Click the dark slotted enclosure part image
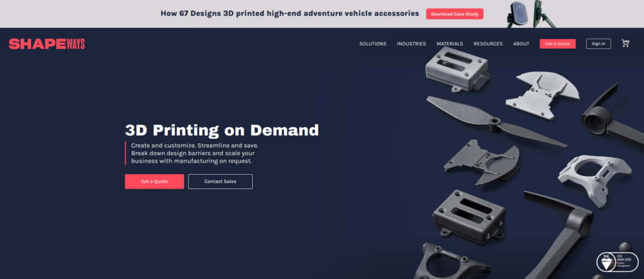 pyautogui.click(x=468, y=216)
